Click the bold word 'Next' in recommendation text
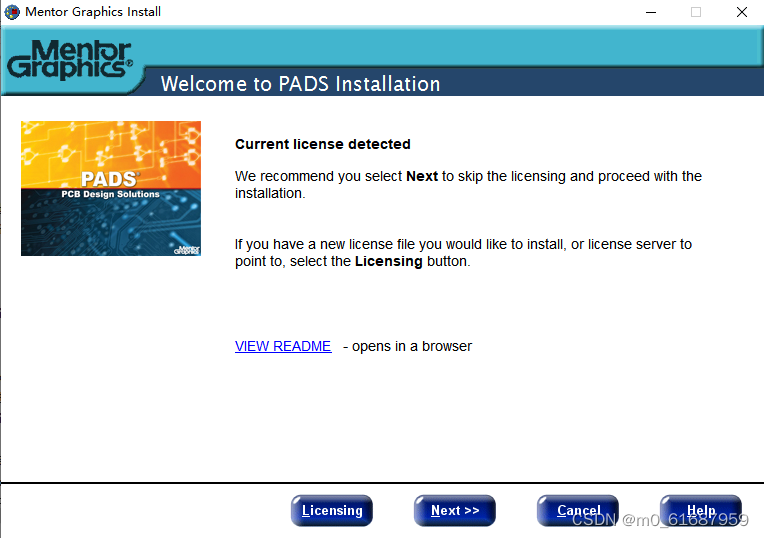The width and height of the screenshot is (764, 538). tap(422, 176)
